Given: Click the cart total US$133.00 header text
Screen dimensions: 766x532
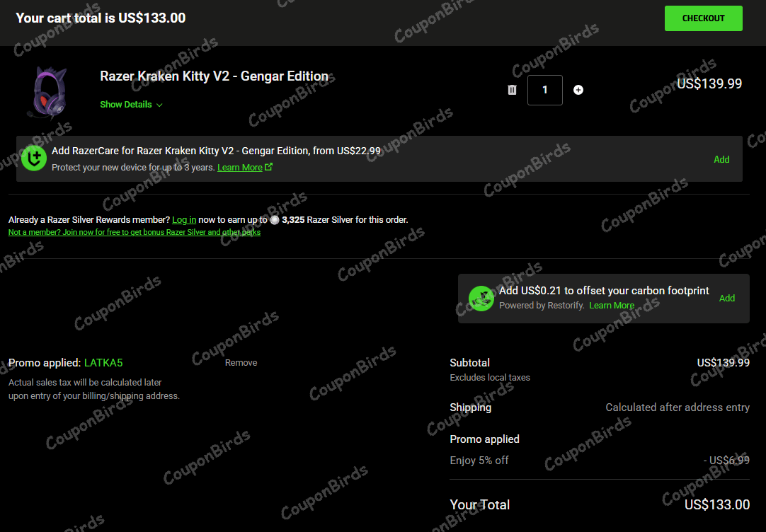Looking at the screenshot, I should click(x=101, y=18).
